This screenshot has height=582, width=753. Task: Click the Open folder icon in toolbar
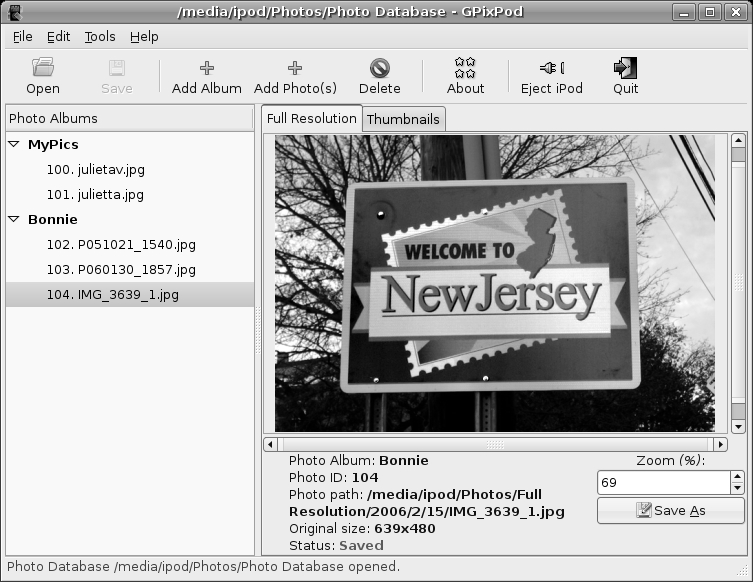click(x=43, y=67)
